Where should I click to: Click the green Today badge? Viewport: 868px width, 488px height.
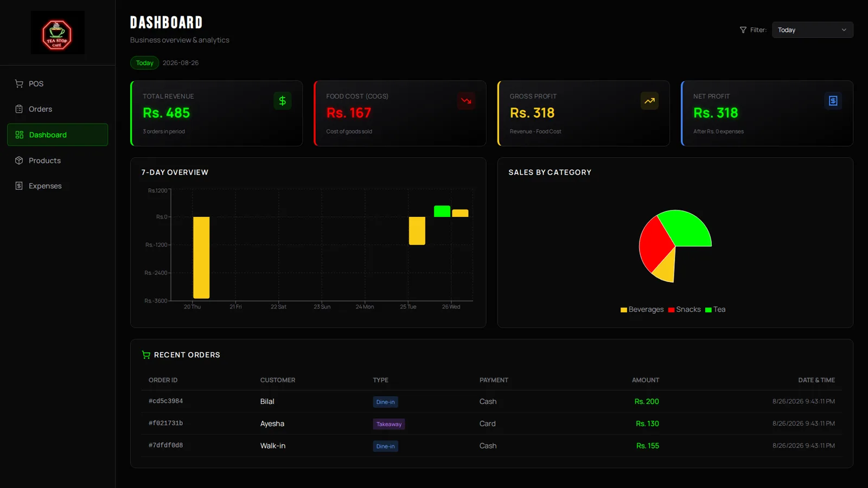144,63
